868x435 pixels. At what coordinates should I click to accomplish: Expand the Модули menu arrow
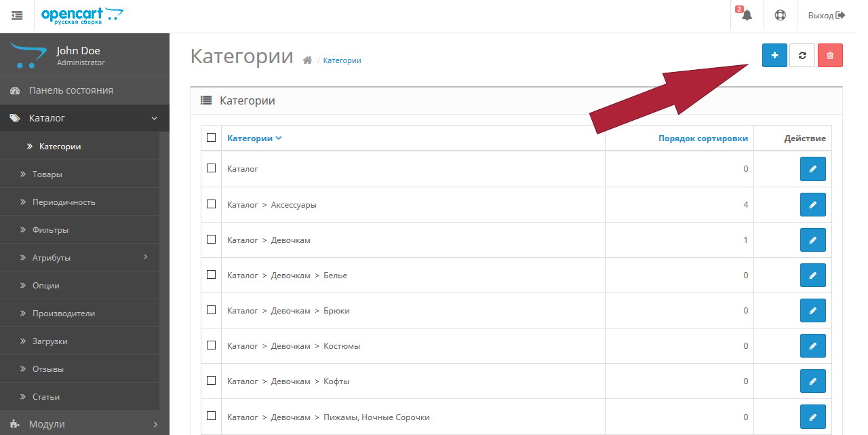[x=155, y=424]
